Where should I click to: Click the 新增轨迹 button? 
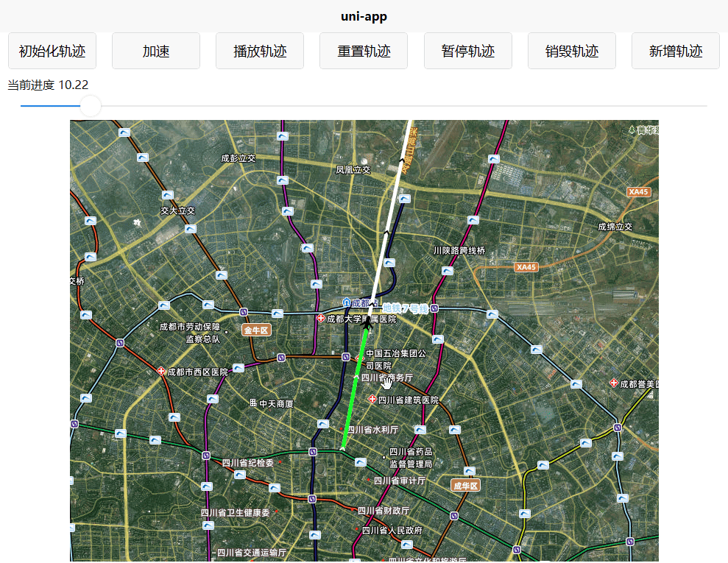pos(675,50)
